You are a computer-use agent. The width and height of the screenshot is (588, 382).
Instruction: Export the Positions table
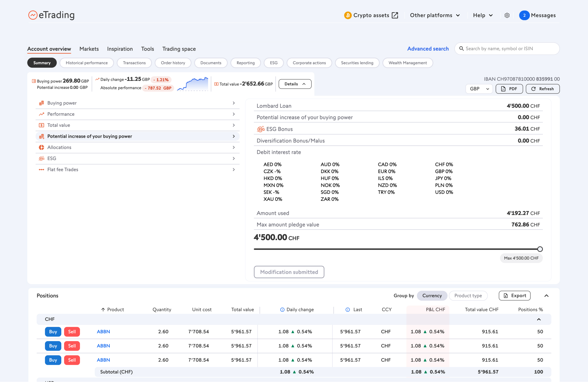[x=515, y=296]
